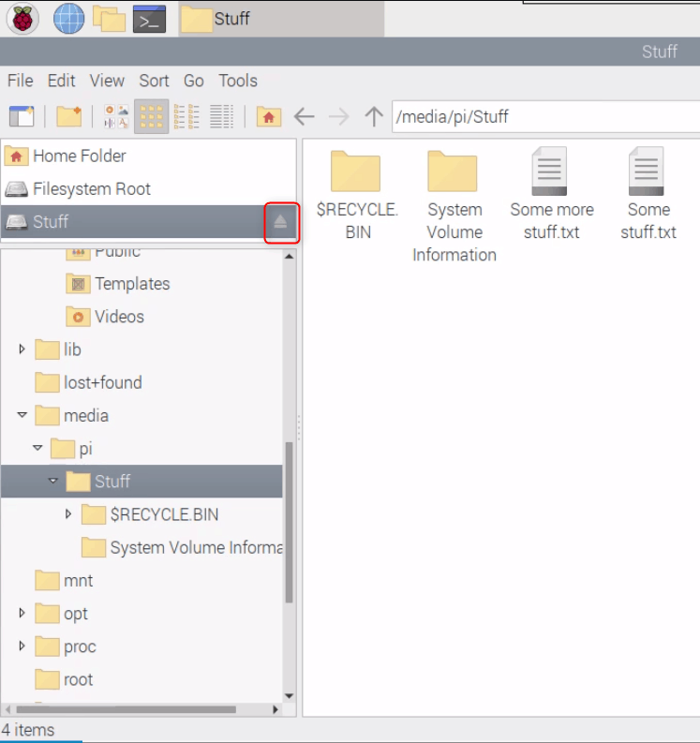Expand $RECYCLE.BIN in the tree
700x743 pixels.
68,514
